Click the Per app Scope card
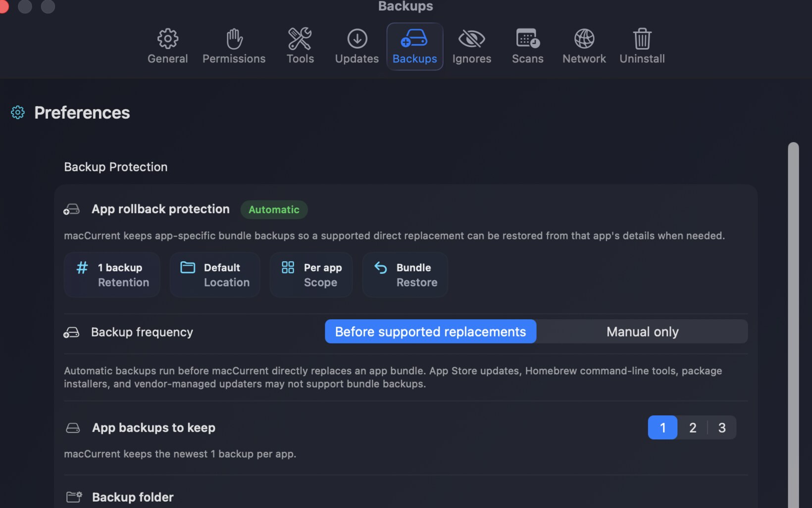This screenshot has width=812, height=508. (311, 275)
